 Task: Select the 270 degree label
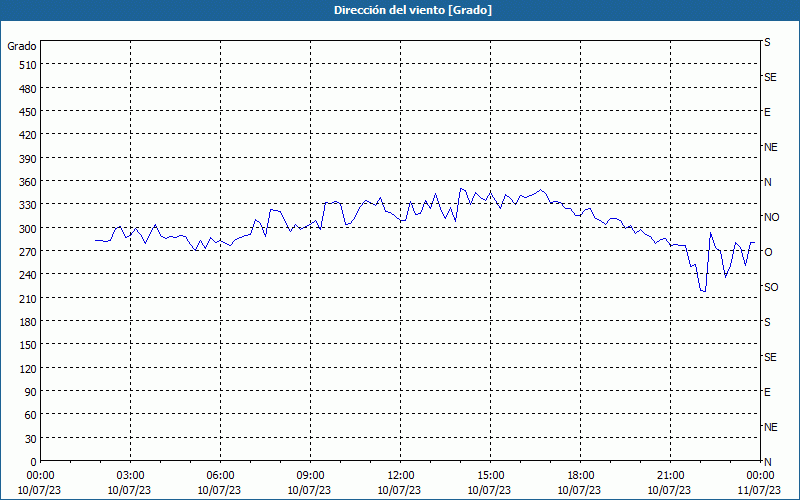pos(28,252)
